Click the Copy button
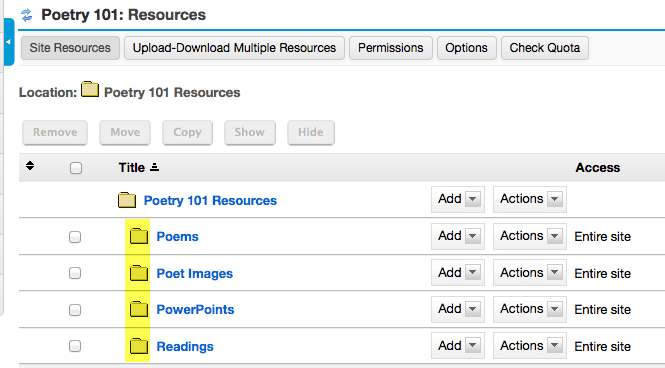Screen dimensions: 665x368 [x=187, y=132]
